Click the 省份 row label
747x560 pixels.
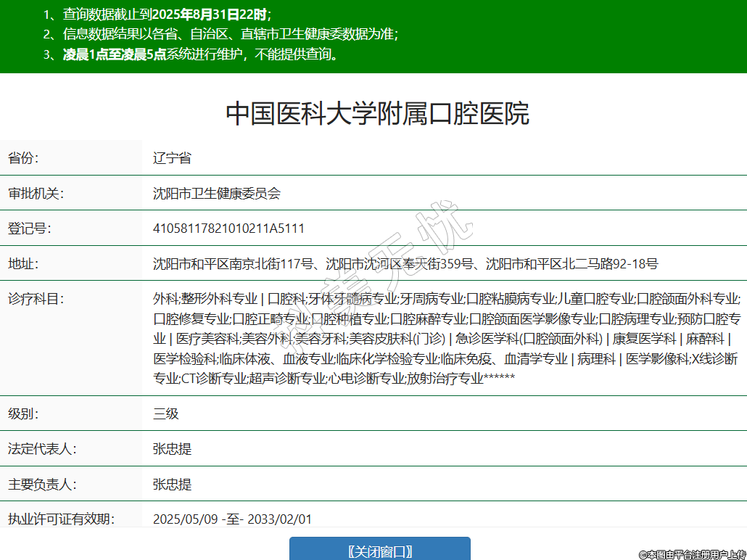click(24, 158)
